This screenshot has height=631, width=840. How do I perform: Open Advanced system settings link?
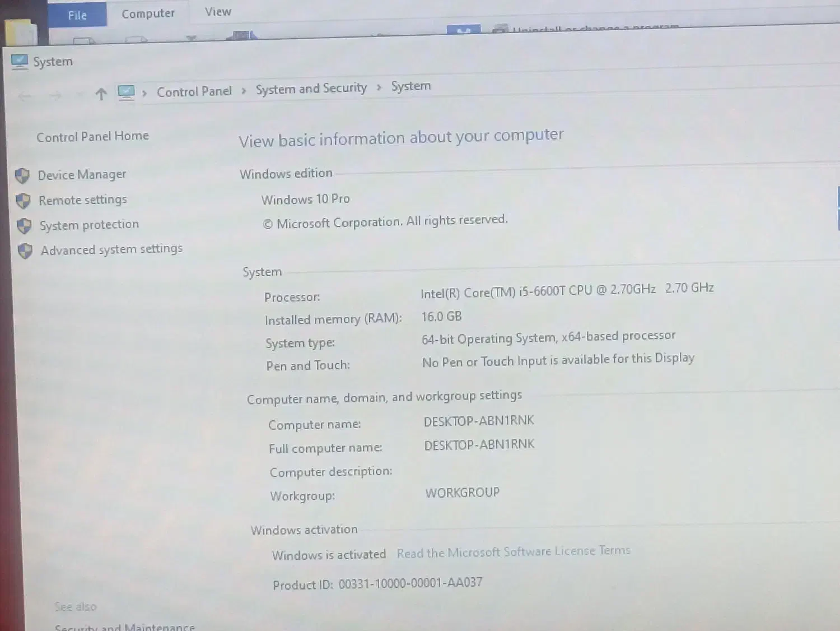click(111, 249)
